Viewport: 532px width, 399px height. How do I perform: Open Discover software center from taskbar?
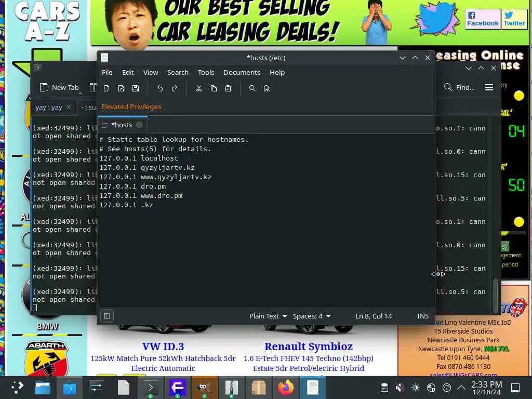(70, 388)
